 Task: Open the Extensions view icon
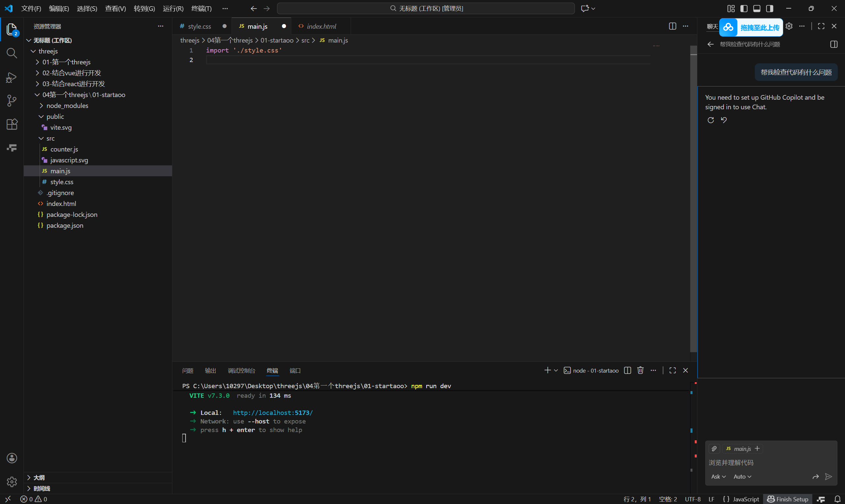[x=12, y=124]
